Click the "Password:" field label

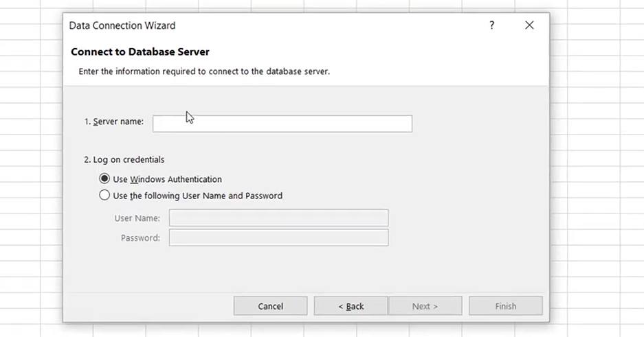tap(140, 238)
